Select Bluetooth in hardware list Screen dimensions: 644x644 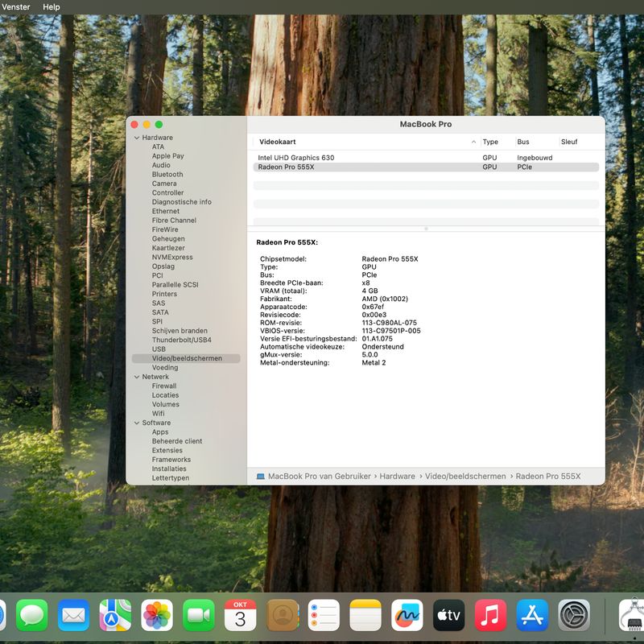167,174
